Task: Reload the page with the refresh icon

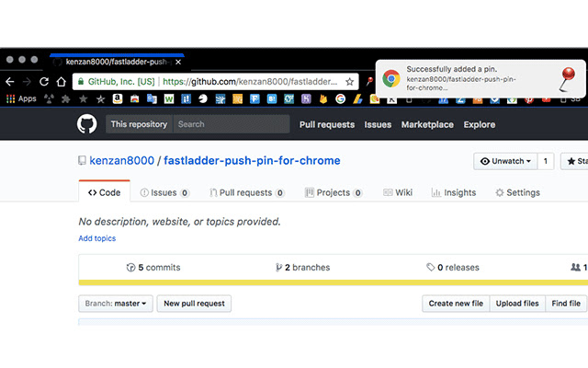Action: point(44,81)
